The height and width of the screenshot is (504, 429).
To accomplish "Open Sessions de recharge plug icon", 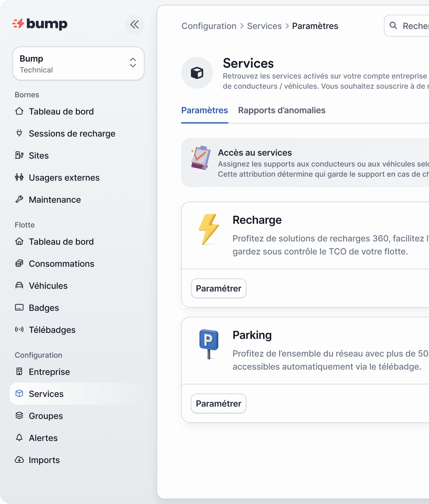I will pos(19,133).
